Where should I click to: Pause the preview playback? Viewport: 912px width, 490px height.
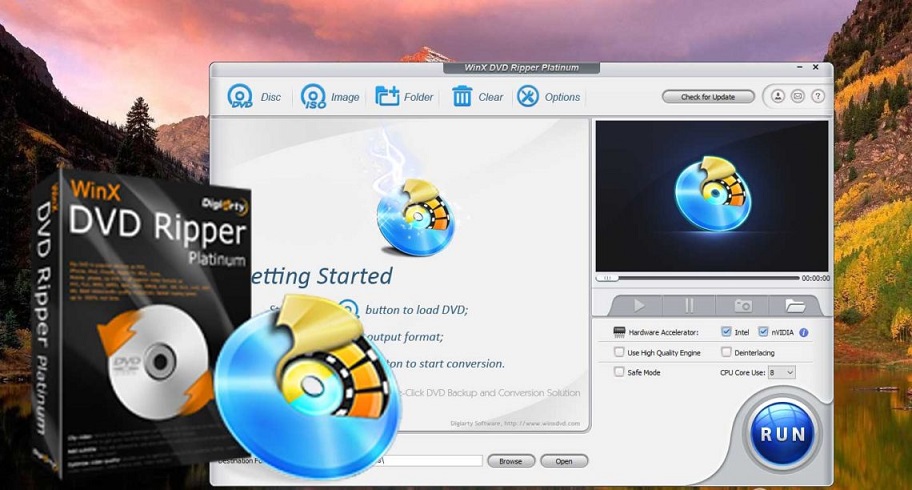coord(689,305)
